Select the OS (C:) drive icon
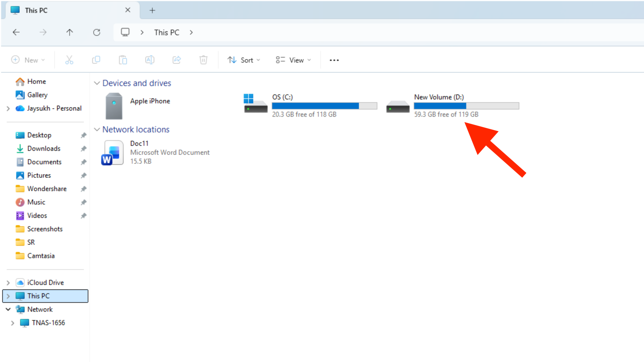644x362 pixels. pyautogui.click(x=255, y=103)
